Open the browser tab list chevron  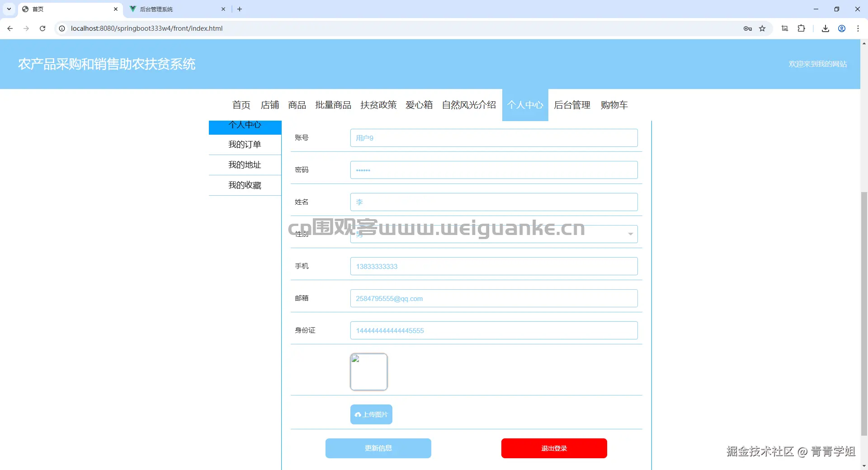(8, 9)
